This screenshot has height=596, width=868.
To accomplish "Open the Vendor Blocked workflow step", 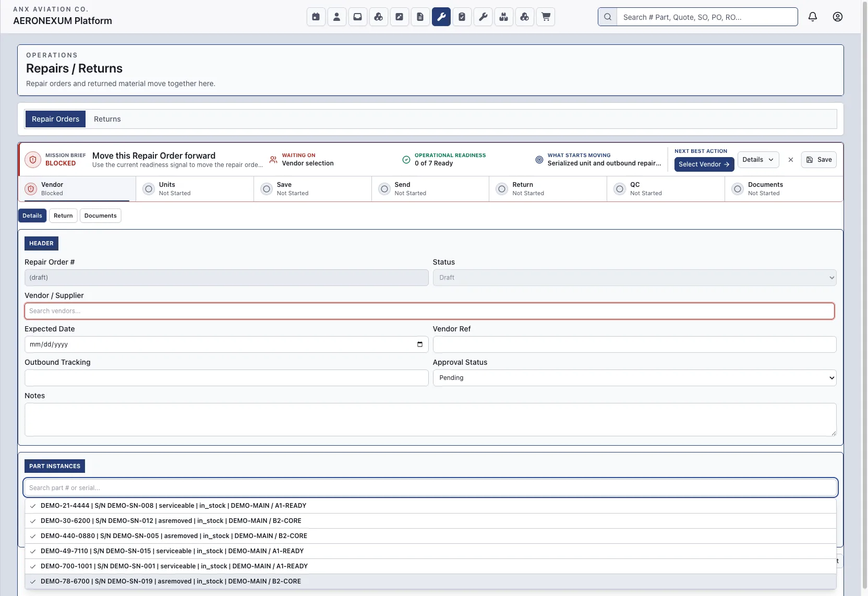I will 77,189.
